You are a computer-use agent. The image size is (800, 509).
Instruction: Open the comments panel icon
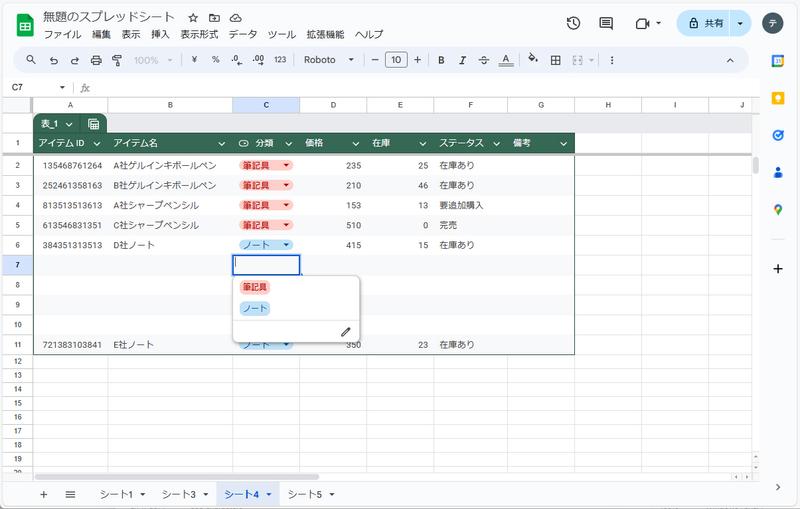click(x=606, y=23)
